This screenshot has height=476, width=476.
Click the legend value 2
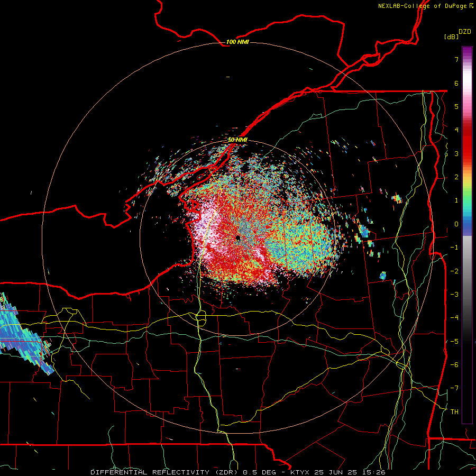point(456,177)
